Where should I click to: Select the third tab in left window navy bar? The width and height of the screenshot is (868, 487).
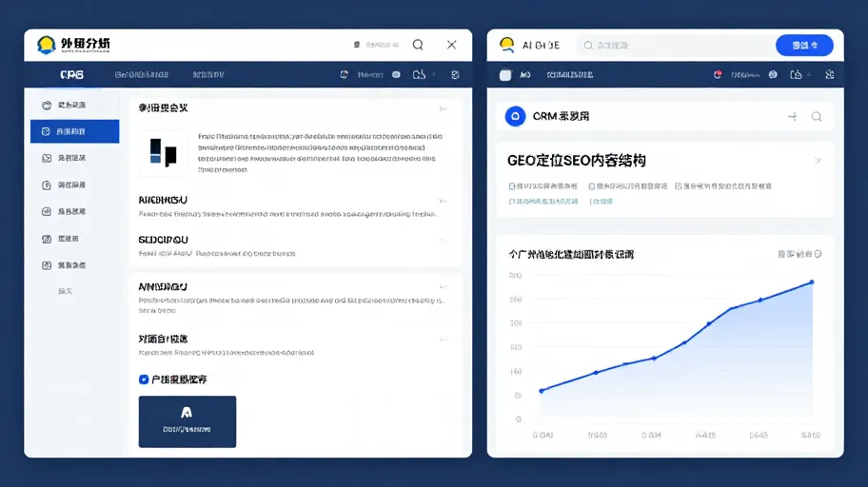(208, 75)
